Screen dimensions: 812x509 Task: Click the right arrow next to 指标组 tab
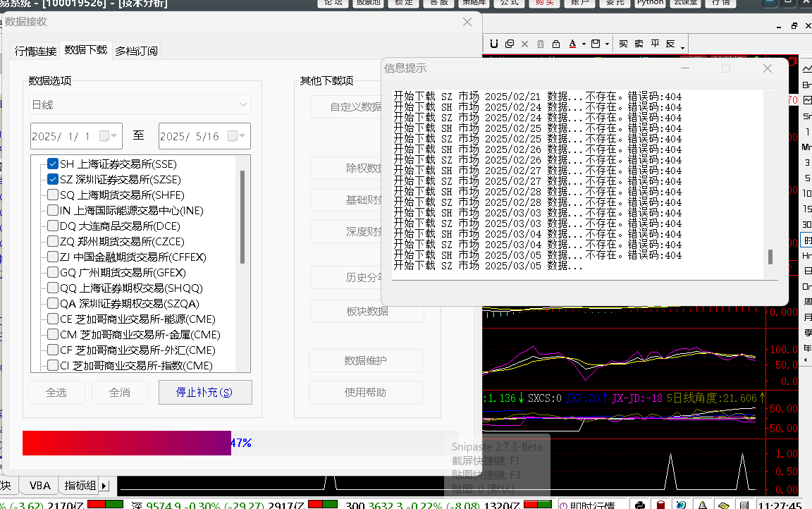104,486
